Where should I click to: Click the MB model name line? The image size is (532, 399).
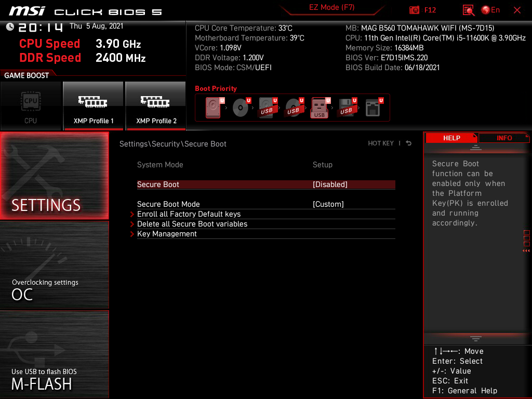point(420,28)
